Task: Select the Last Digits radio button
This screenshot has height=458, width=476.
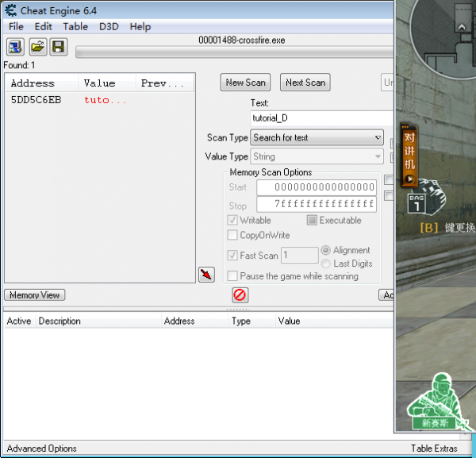Action: 326,264
